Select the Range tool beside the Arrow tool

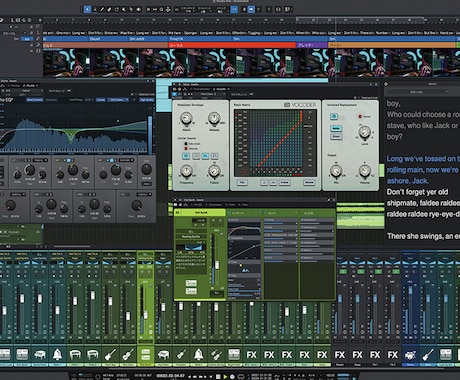(x=95, y=9)
